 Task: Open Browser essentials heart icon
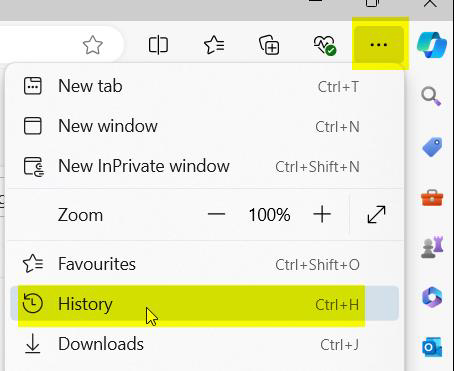(325, 45)
